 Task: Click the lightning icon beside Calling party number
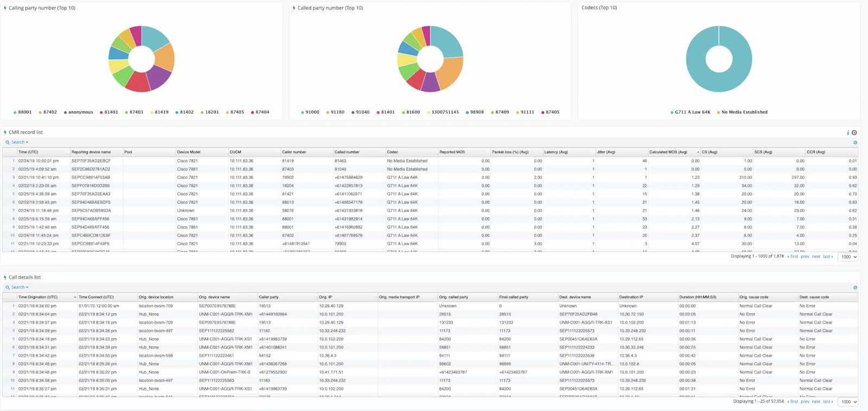[5, 8]
